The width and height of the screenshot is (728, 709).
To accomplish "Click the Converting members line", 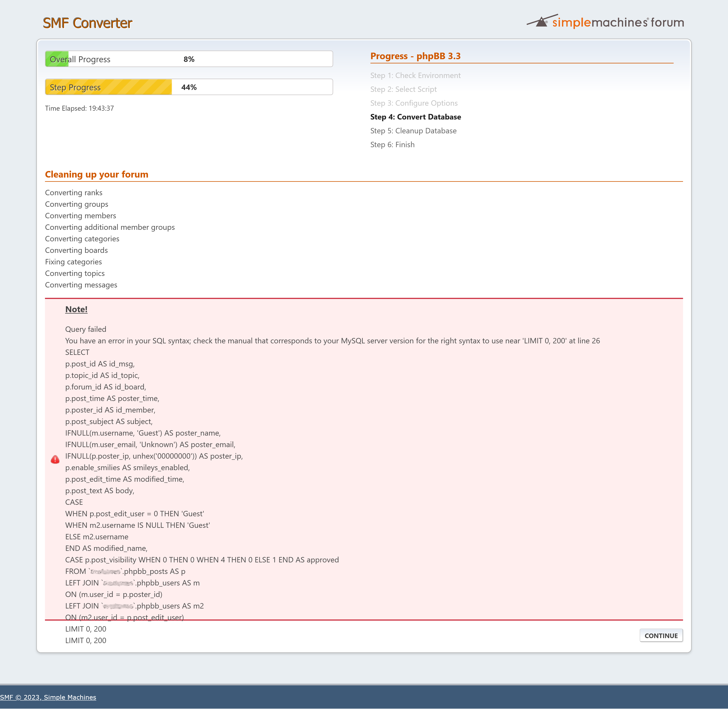I will [x=81, y=216].
